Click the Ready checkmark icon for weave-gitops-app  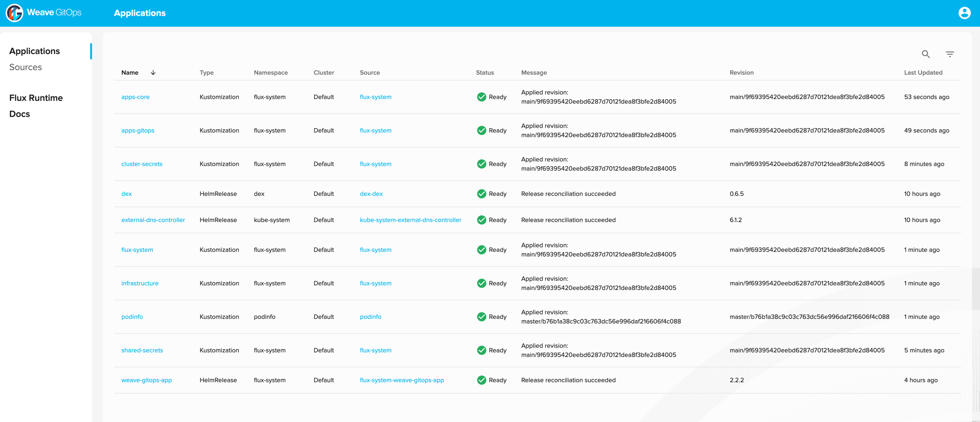pos(482,380)
